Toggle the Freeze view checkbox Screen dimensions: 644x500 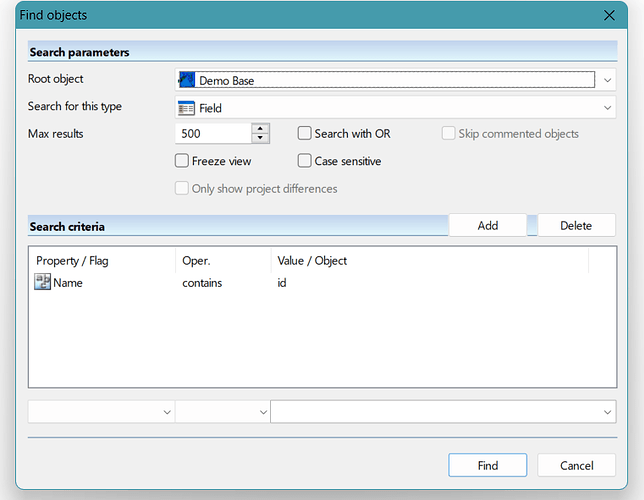182,160
